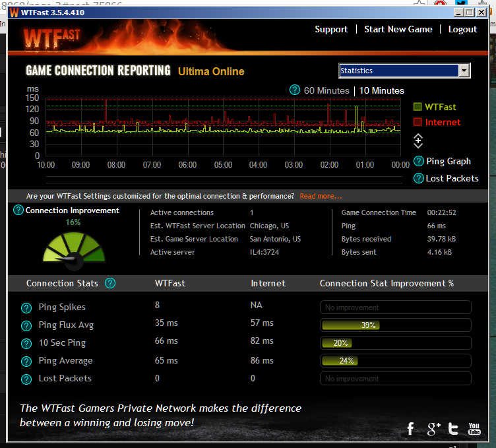This screenshot has width=496, height=448.
Task: Open the Google Plus social icon
Action: pos(434,429)
